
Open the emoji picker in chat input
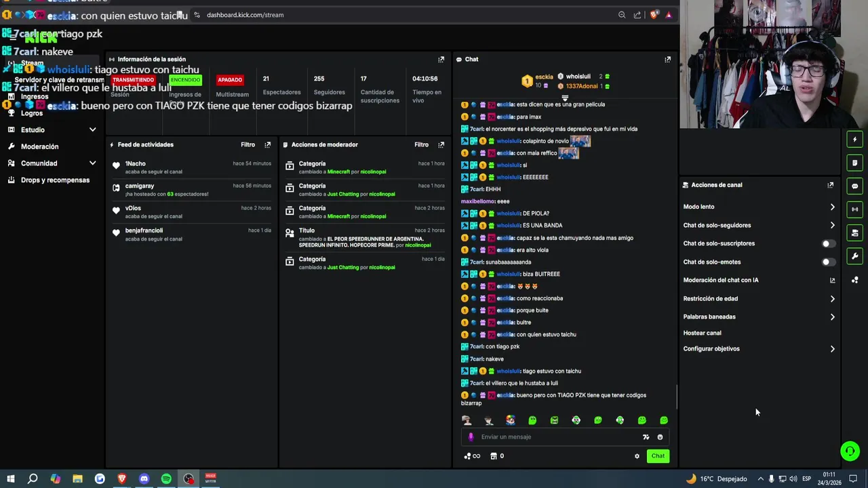coord(660,437)
